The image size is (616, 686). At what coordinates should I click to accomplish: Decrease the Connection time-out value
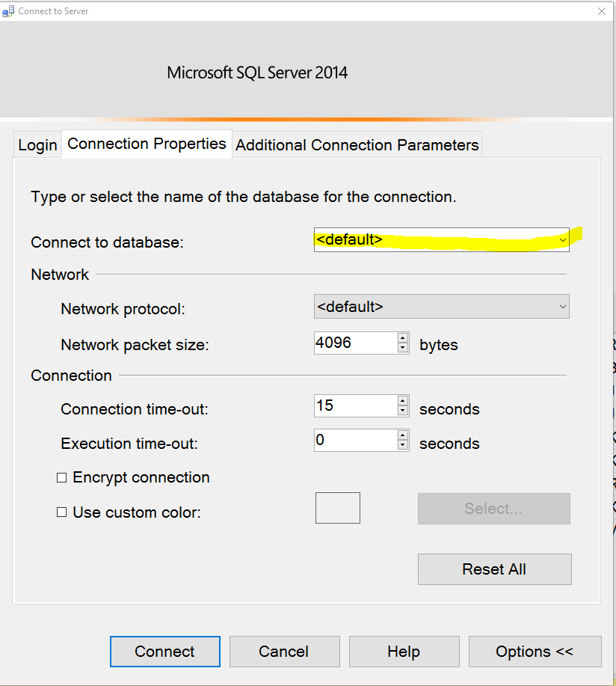(403, 410)
